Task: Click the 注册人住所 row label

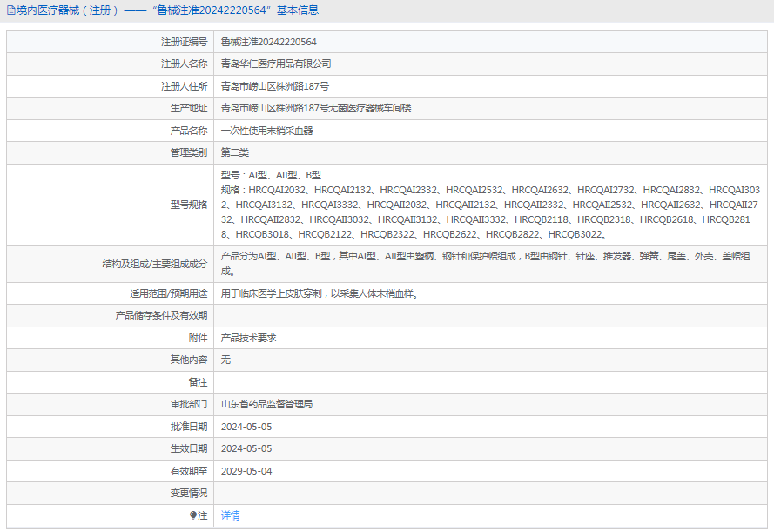Action: [x=184, y=86]
